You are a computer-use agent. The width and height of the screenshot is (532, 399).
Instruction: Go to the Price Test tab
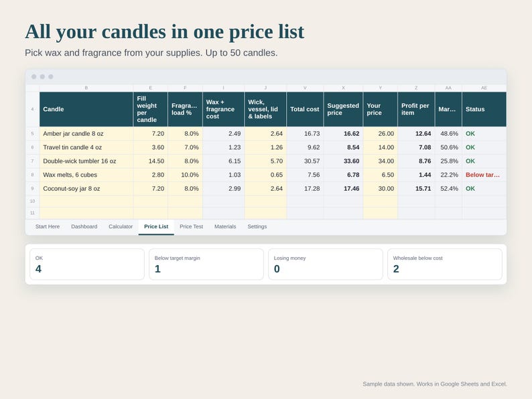click(192, 226)
